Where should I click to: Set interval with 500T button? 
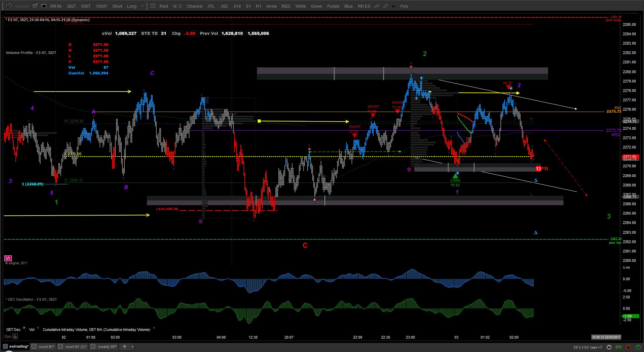86,6
